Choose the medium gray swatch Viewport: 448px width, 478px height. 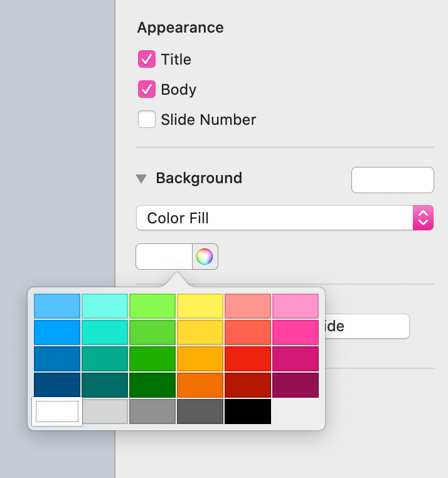click(152, 412)
